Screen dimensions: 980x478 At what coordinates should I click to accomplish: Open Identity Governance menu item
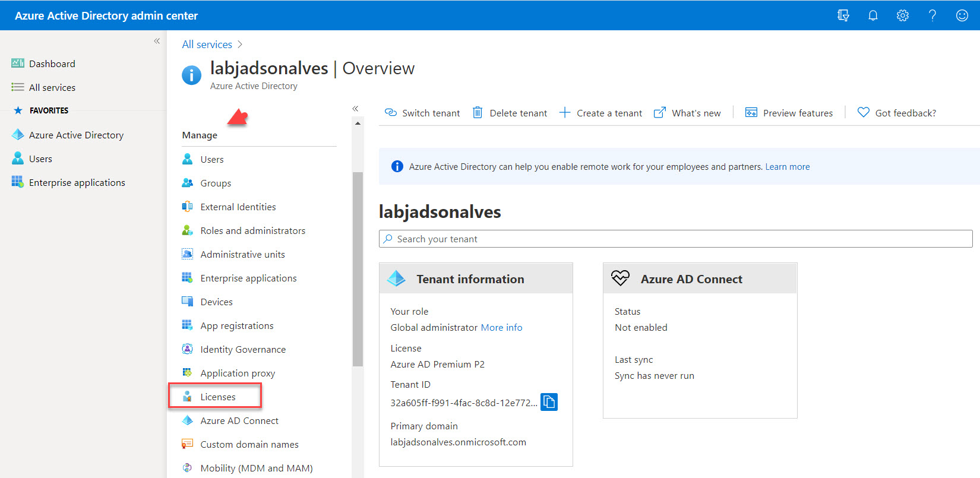[x=243, y=349]
